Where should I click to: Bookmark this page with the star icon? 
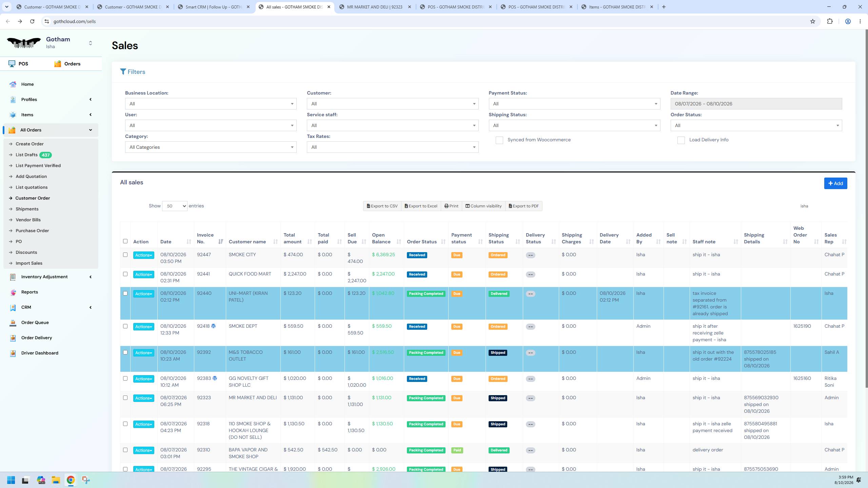coord(812,21)
